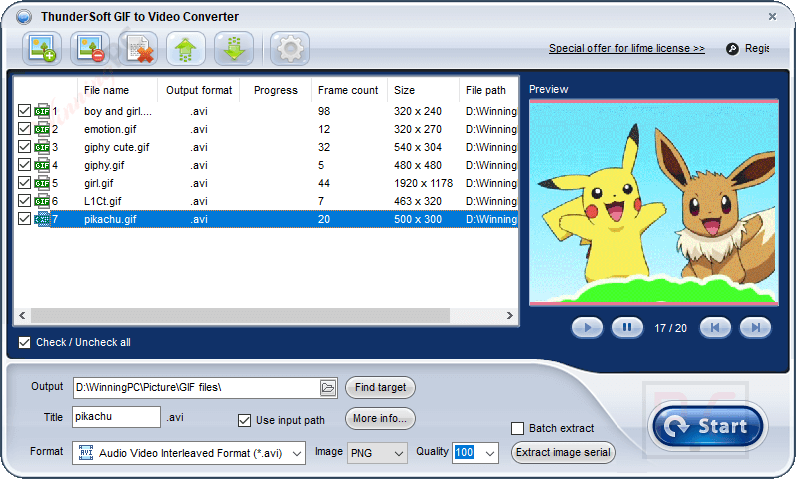Click the File path column header
797x479 pixels.
click(x=488, y=90)
